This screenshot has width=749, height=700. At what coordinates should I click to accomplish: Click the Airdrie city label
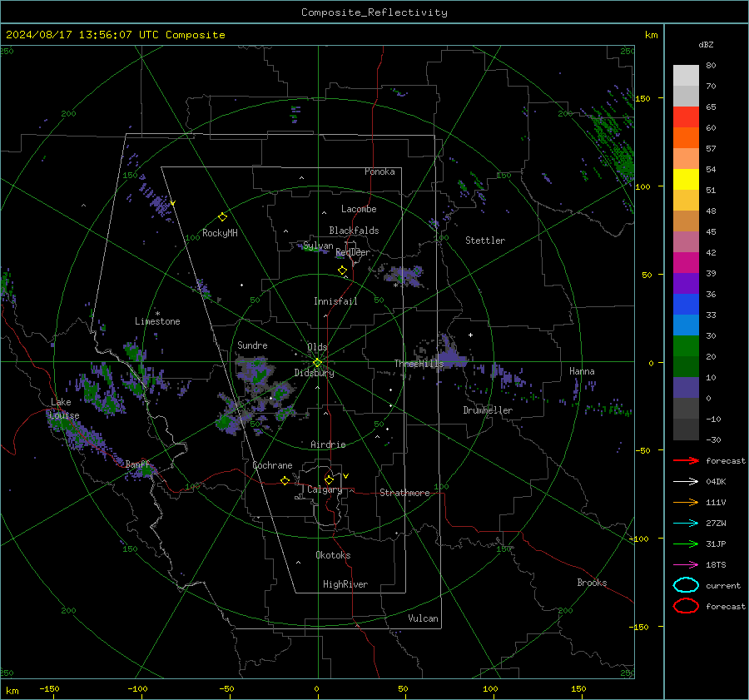(x=328, y=444)
